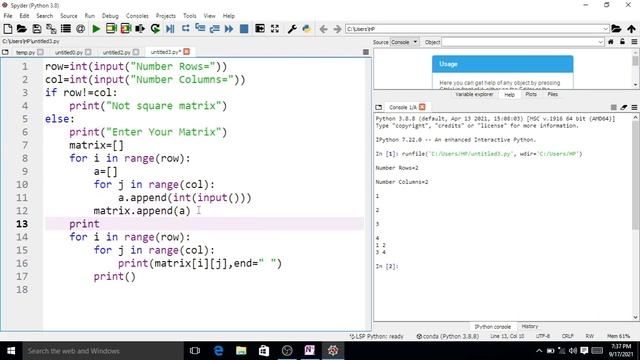The image size is (640, 360).
Task: Open the View menu
Action: click(x=209, y=16)
